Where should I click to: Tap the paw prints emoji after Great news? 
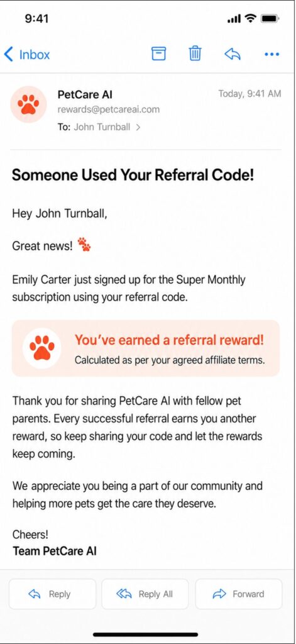click(x=84, y=245)
